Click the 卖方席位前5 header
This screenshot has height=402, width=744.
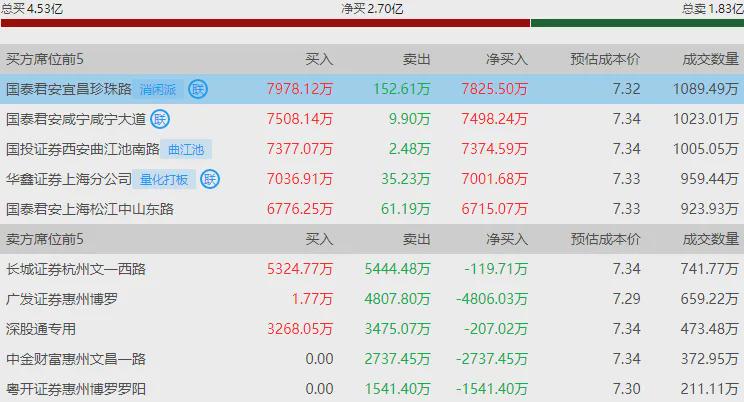45,239
